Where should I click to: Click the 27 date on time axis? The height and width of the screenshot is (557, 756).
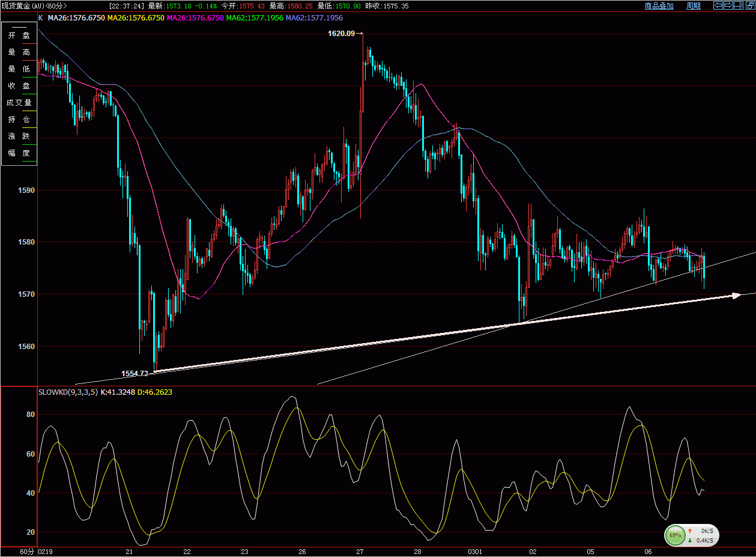pos(360,552)
